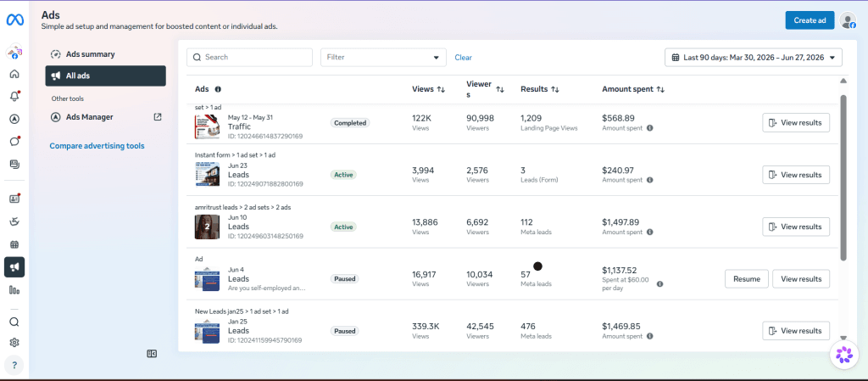Click info icon beside $1,469.85 amount spent
Screen dimensions: 868x381
649,336
